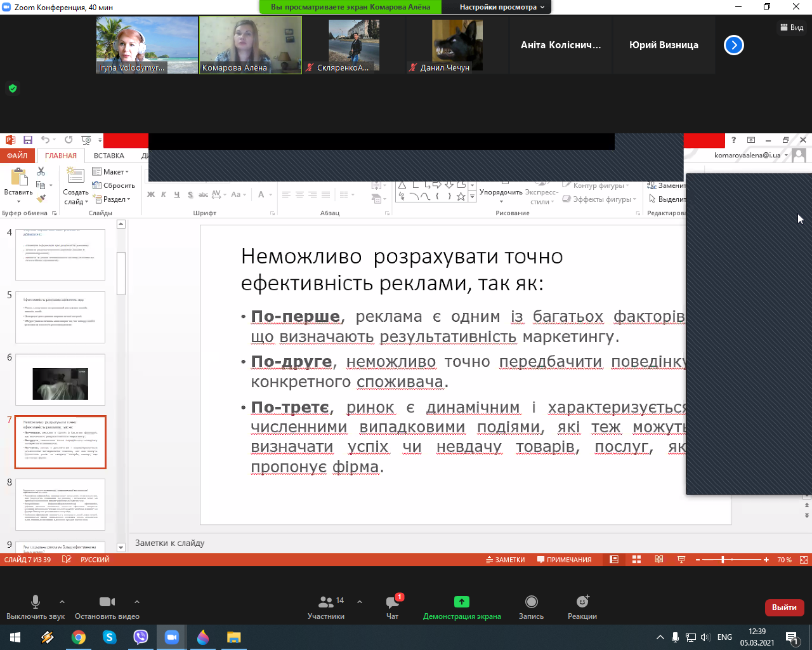This screenshot has height=650, width=812.
Task: Click Создать слайд new slide icon
Action: 75,176
